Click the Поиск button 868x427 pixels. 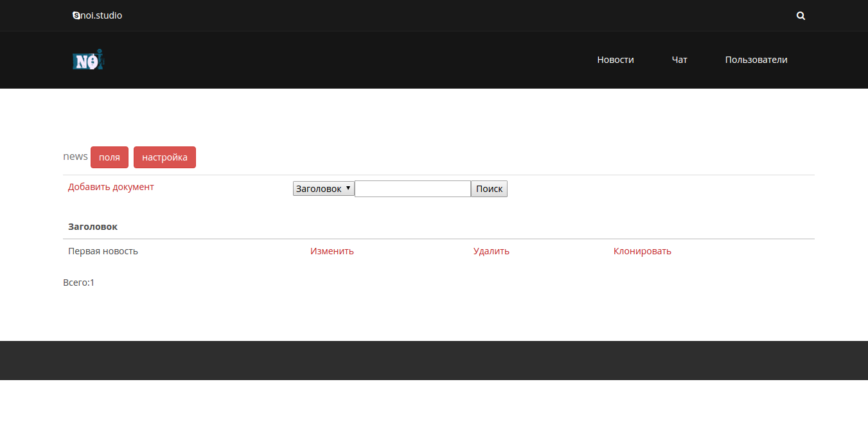click(490, 189)
